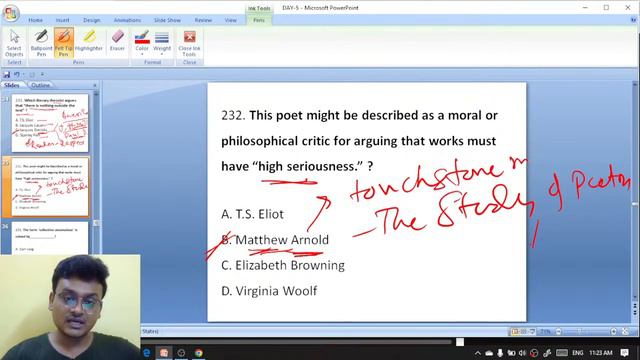Click answer option D. Virginia Woolf
This screenshot has width=640, height=360.
[x=269, y=291]
